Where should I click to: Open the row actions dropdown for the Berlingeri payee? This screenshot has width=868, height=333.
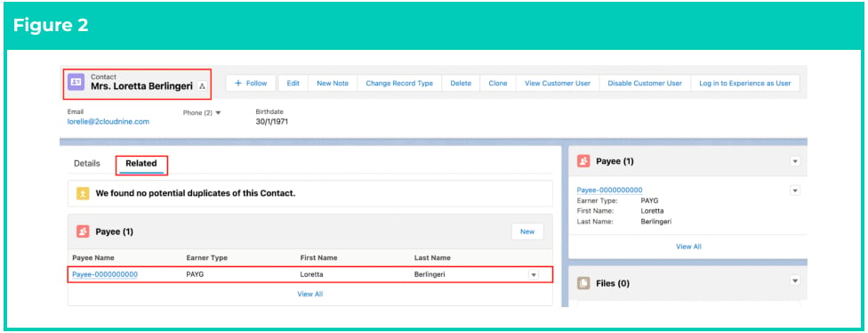(533, 275)
